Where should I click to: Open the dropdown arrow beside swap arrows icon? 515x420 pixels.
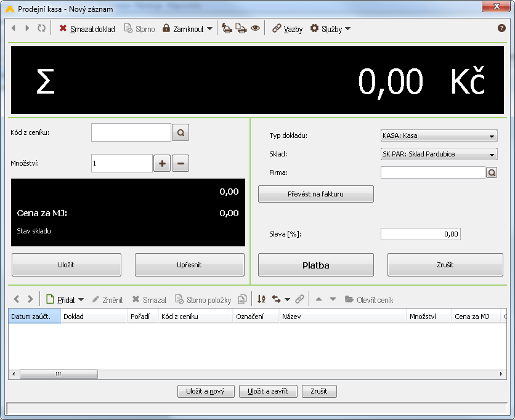[x=288, y=299]
